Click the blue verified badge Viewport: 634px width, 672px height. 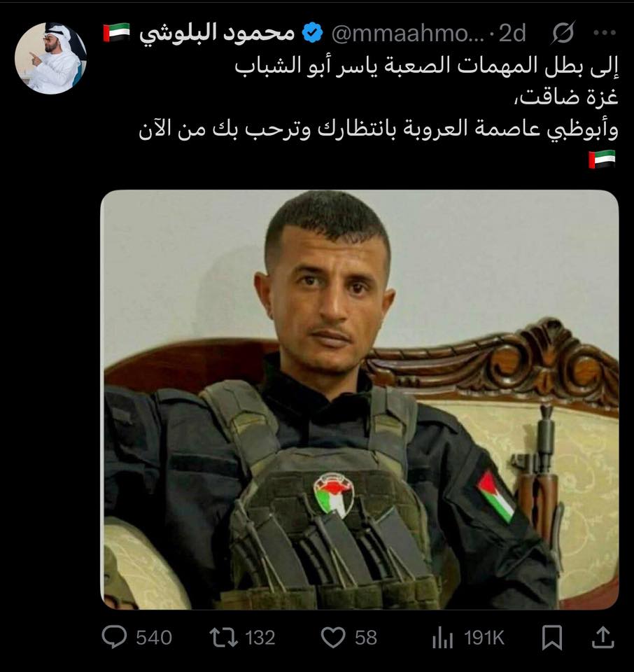[x=313, y=33]
